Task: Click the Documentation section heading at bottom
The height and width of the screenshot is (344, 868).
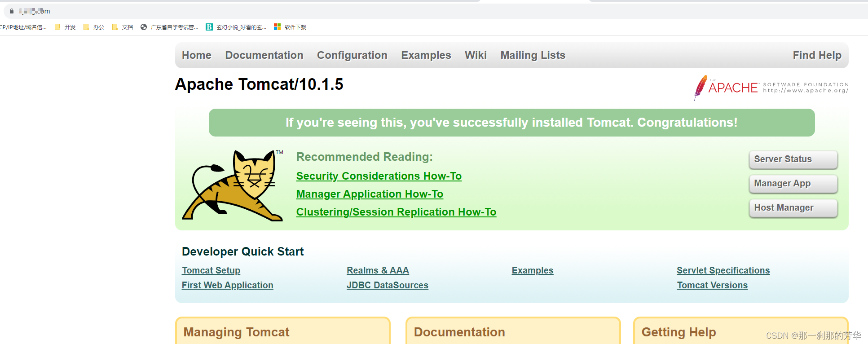Action: point(459,332)
